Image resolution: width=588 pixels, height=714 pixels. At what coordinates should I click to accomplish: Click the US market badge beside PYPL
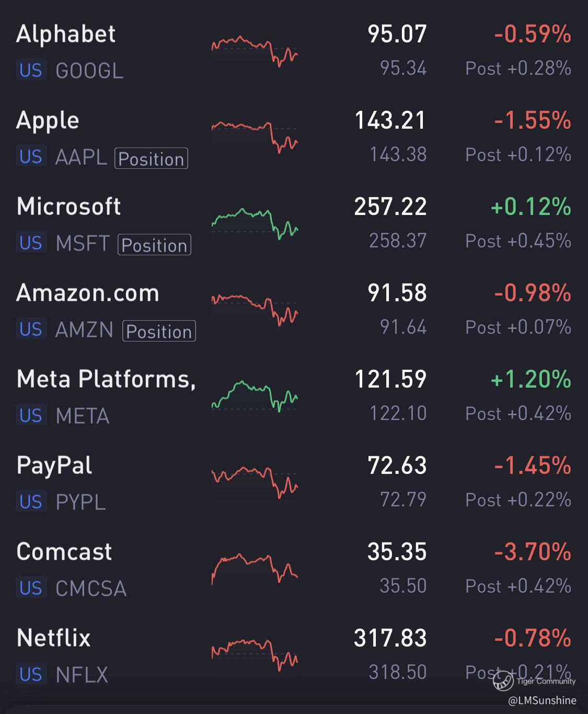click(31, 502)
